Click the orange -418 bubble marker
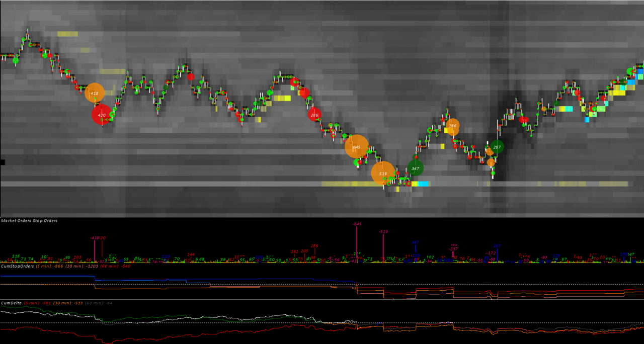Viewport: 644px width, 344px height. 96,93
